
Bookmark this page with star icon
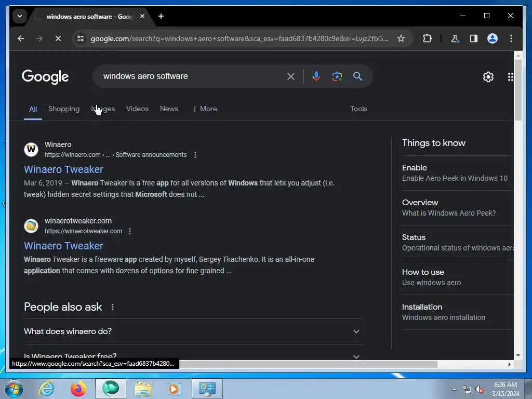click(401, 38)
